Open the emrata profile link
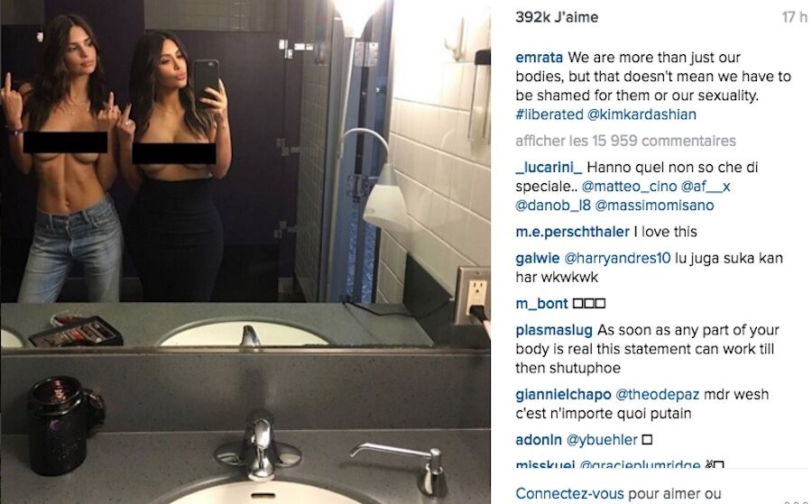The height and width of the screenshot is (504, 812). click(x=540, y=58)
